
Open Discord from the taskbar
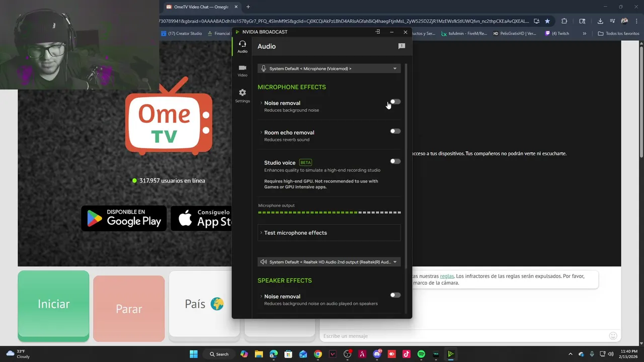coord(377,354)
